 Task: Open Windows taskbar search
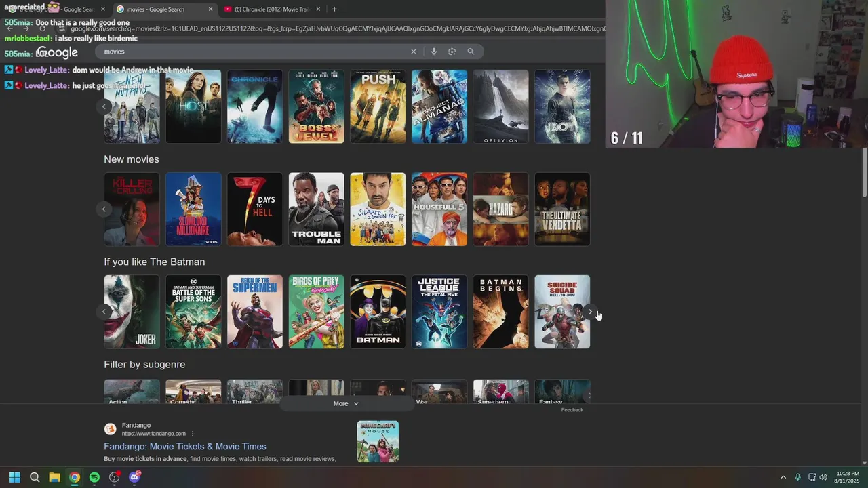[35, 477]
